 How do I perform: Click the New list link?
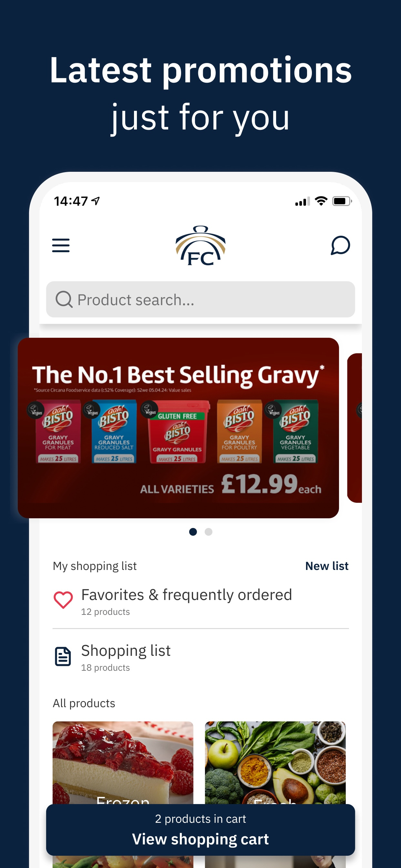click(x=326, y=566)
